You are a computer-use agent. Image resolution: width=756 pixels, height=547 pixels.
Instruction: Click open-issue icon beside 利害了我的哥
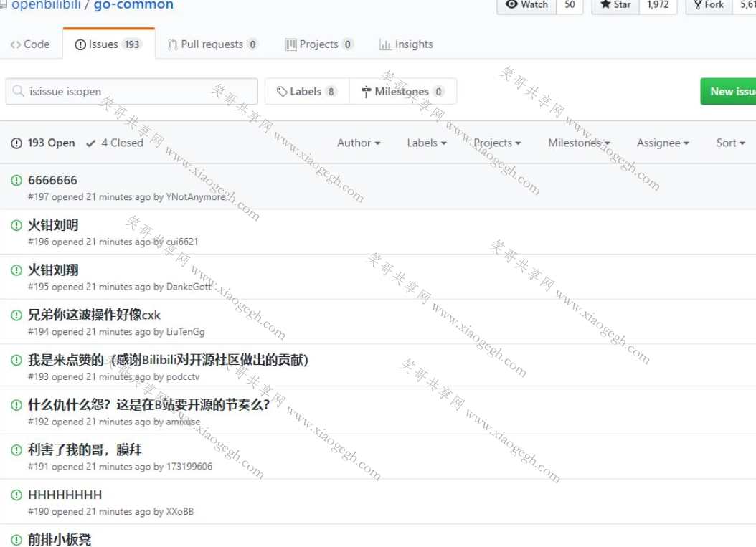(x=16, y=450)
